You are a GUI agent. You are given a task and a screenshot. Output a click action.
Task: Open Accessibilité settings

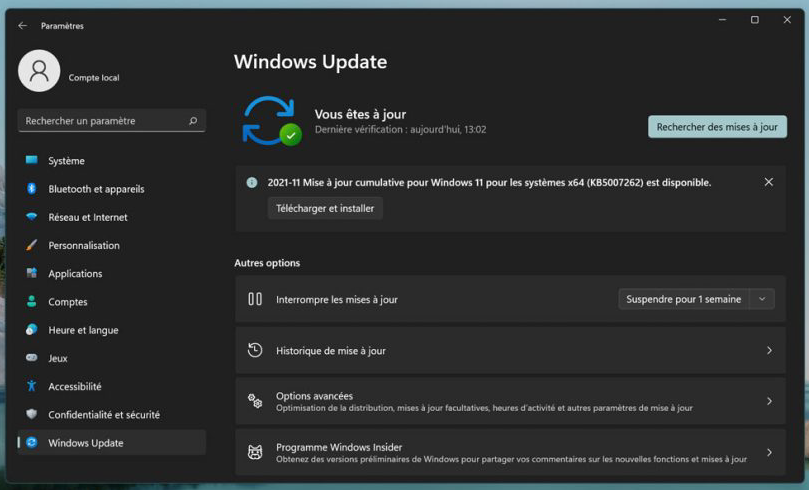(111, 386)
